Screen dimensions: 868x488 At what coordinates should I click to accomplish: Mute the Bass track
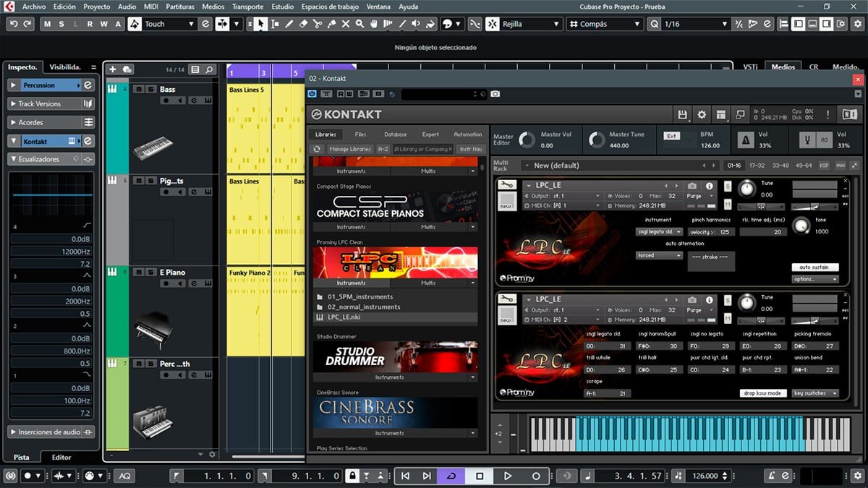point(139,90)
